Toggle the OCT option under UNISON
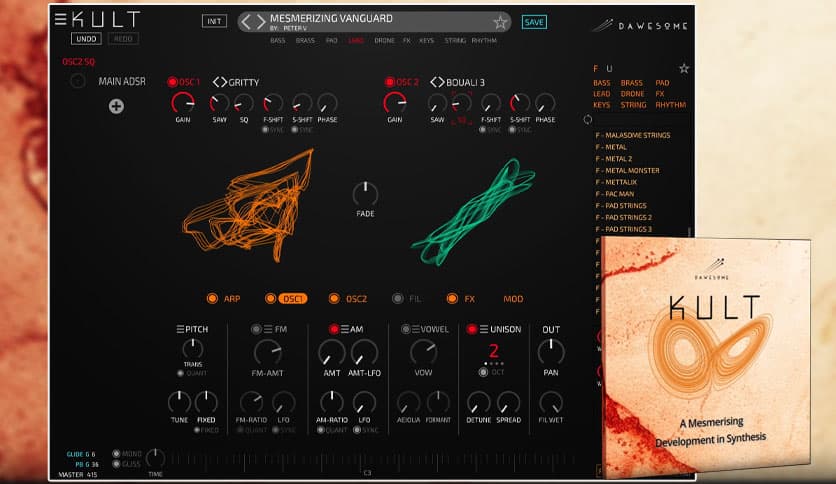 click(483, 372)
